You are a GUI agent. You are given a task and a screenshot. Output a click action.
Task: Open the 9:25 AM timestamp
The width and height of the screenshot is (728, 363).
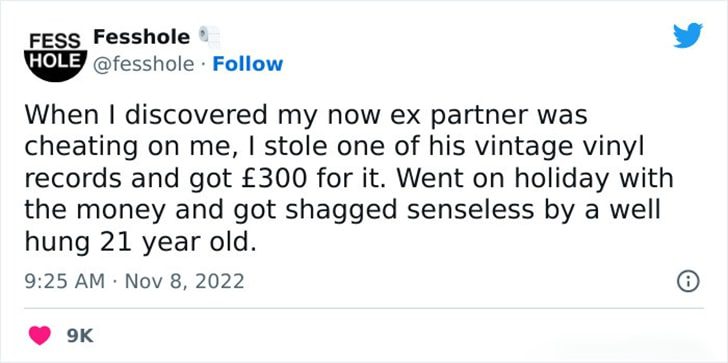[65, 281]
